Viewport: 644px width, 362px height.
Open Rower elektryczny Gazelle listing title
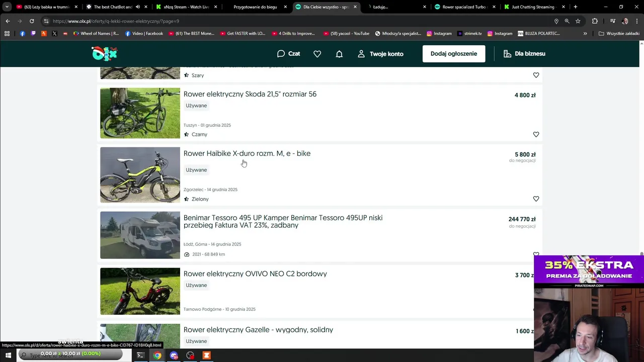(x=258, y=330)
